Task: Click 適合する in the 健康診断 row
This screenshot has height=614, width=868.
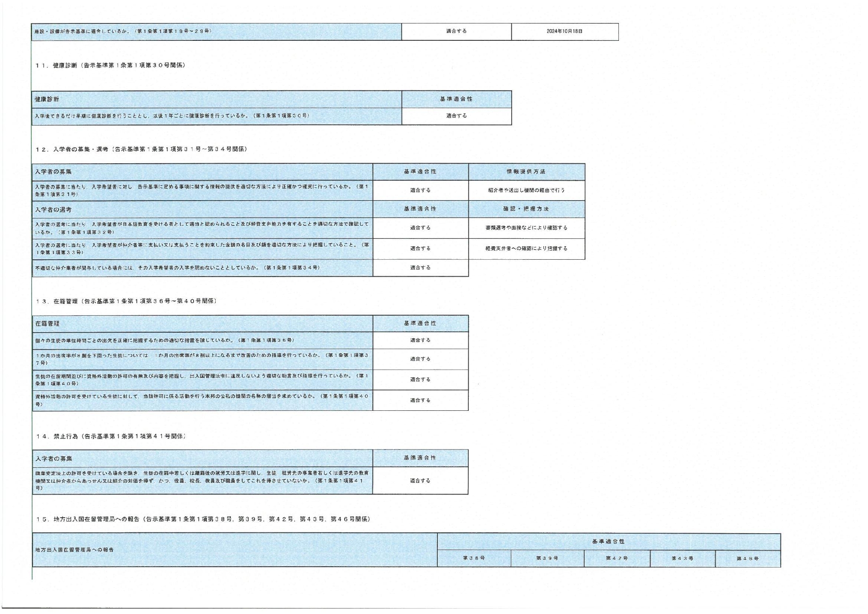Action: pos(456,116)
